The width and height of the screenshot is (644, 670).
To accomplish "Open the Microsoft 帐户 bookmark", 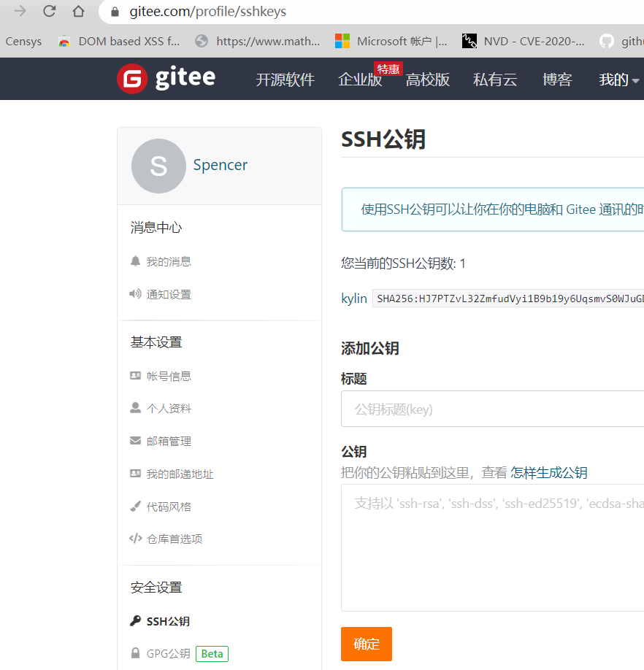I will coord(391,42).
